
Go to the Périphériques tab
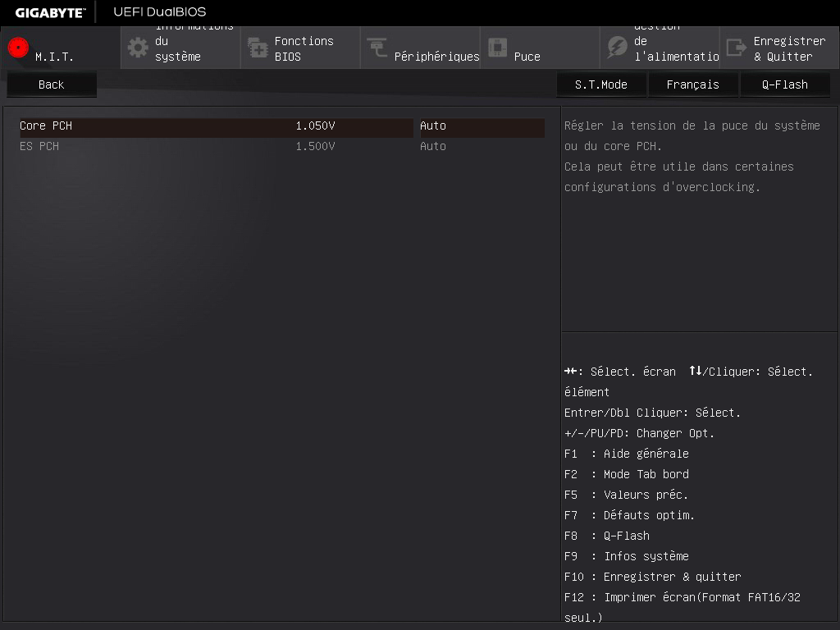[x=421, y=48]
